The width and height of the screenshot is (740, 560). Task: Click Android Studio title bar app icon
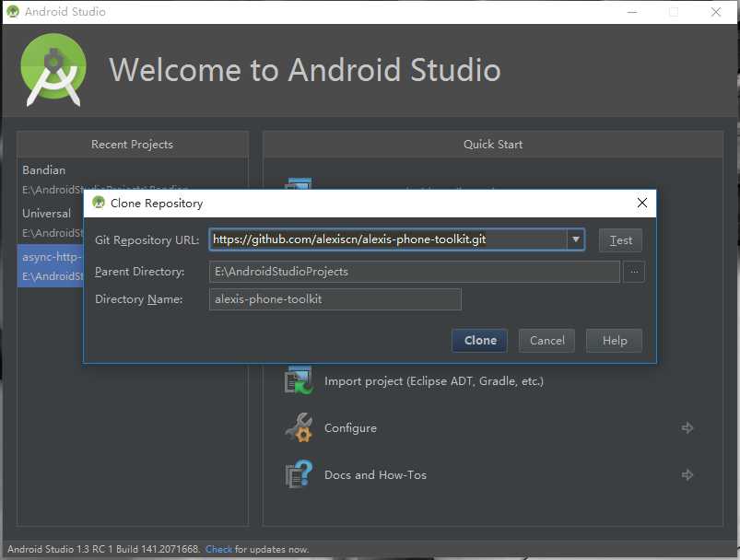13,11
